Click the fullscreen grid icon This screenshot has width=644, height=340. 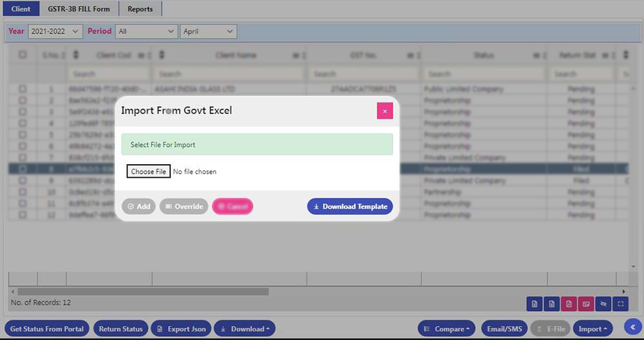[x=621, y=303]
